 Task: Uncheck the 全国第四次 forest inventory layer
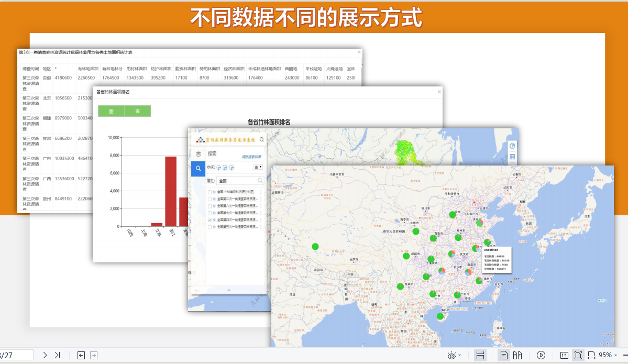[210, 220]
